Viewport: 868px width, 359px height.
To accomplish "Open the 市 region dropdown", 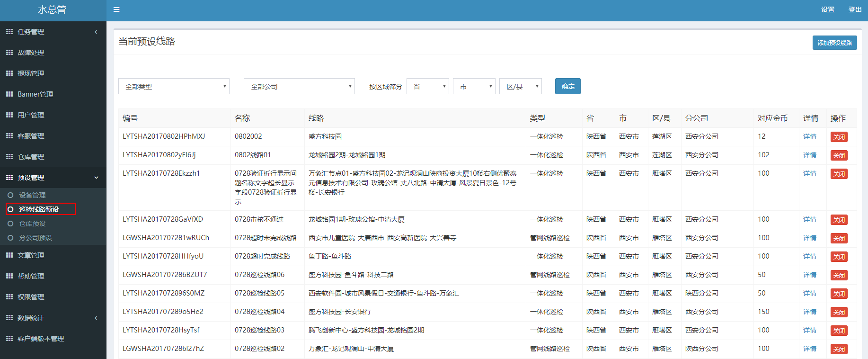I will 474,86.
